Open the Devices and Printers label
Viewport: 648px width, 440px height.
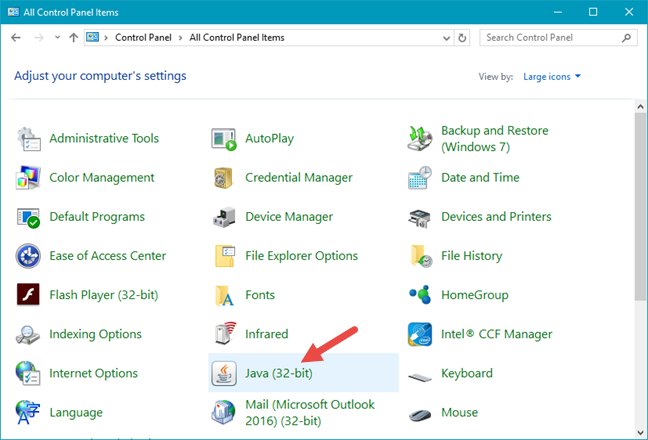496,216
